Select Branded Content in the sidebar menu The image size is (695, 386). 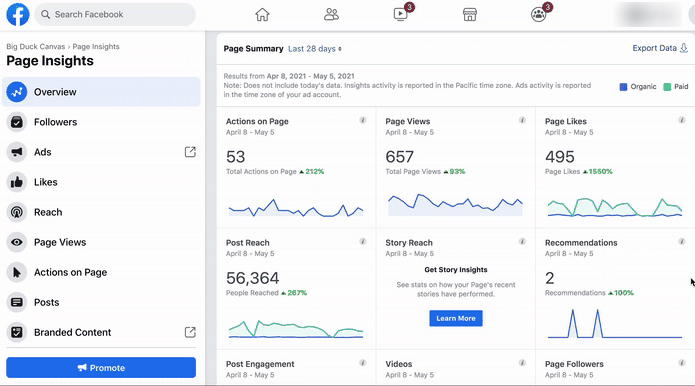tap(101, 332)
